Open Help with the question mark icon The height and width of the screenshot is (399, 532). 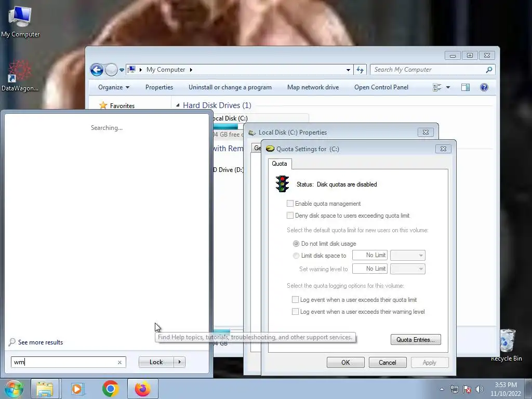pos(484,87)
